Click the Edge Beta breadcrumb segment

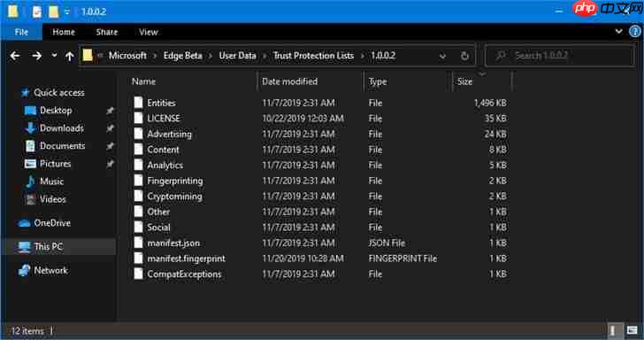pos(183,56)
